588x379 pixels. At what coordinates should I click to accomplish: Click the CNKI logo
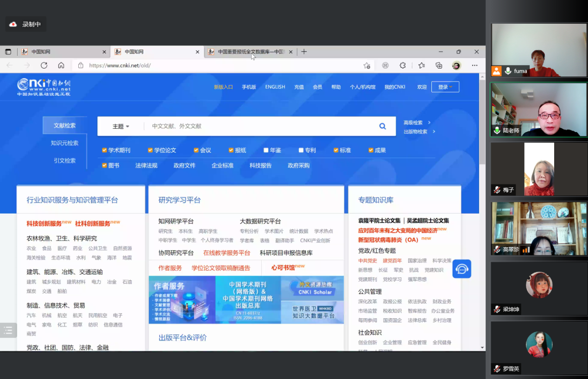click(x=44, y=87)
